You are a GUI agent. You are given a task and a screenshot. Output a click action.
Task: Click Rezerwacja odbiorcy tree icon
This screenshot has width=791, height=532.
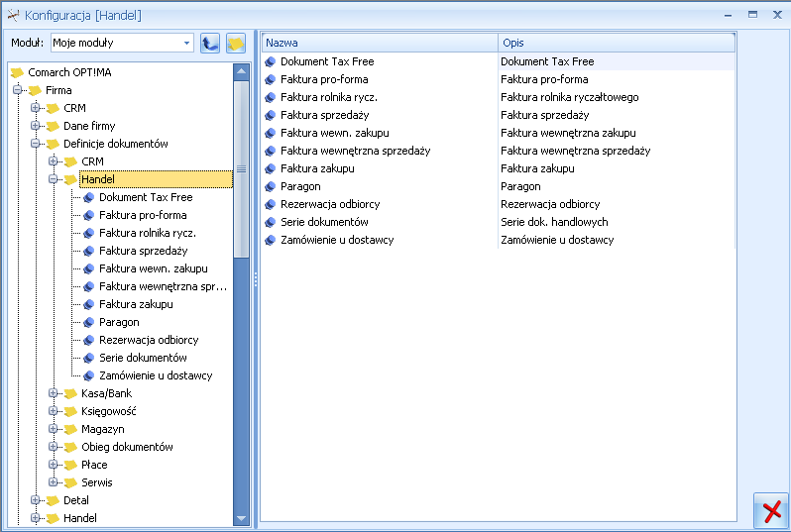89,341
